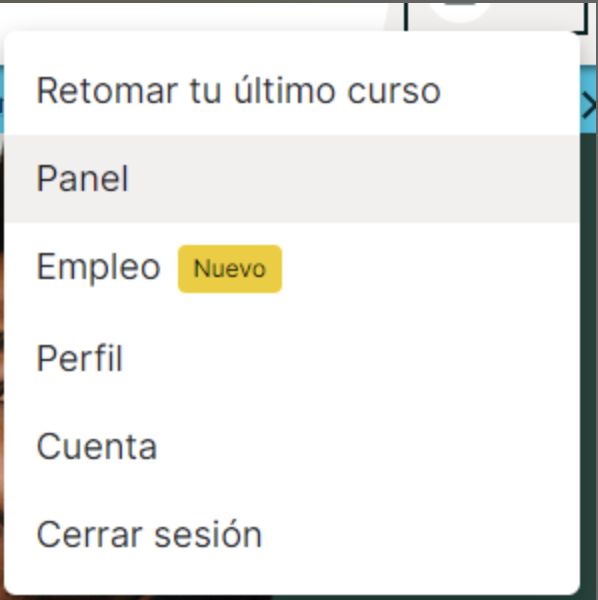Open Cuenta settings entry
The width and height of the screenshot is (598, 600).
tap(292, 446)
